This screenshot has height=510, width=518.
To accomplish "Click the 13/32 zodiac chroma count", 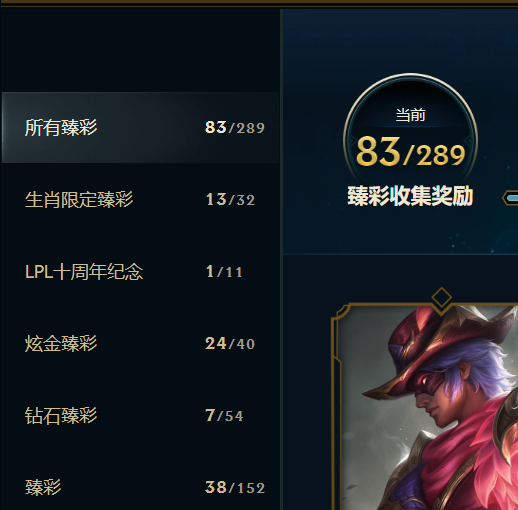I will [230, 200].
